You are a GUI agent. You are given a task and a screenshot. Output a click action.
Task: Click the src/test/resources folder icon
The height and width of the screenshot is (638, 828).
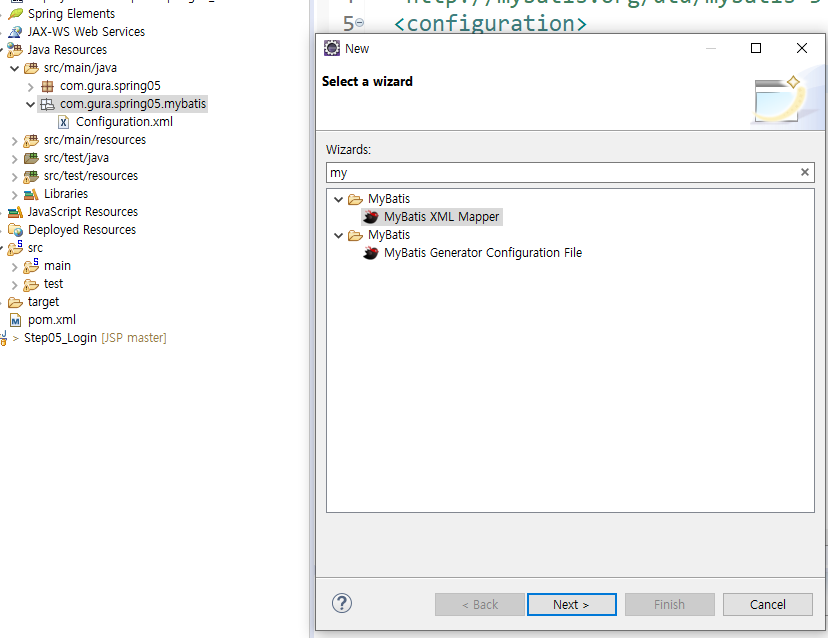(31, 176)
